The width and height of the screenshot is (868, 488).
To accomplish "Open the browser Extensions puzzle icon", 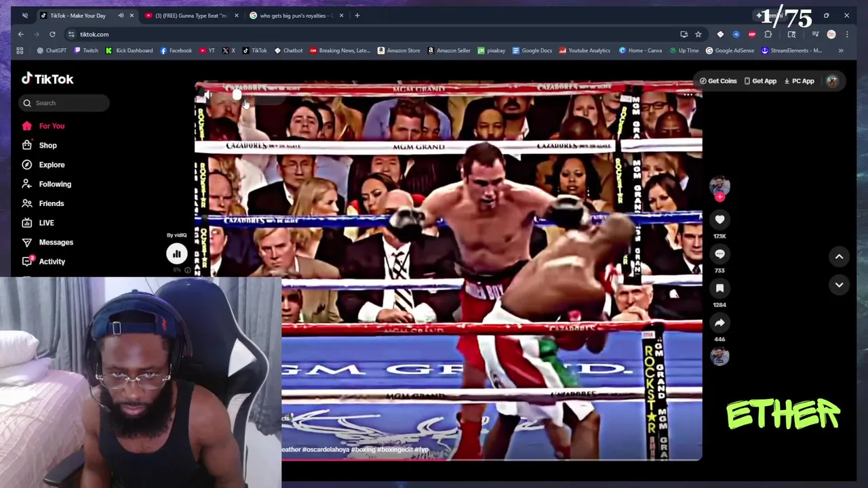I will pos(768,34).
